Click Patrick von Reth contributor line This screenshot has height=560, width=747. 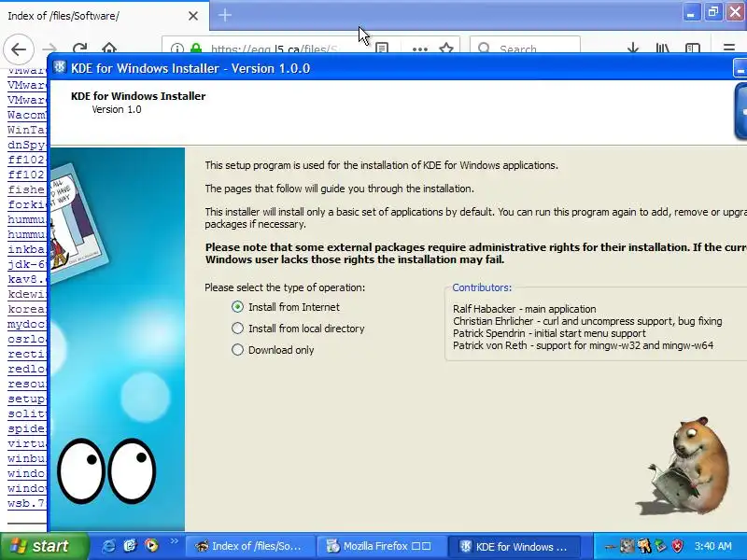(x=583, y=345)
